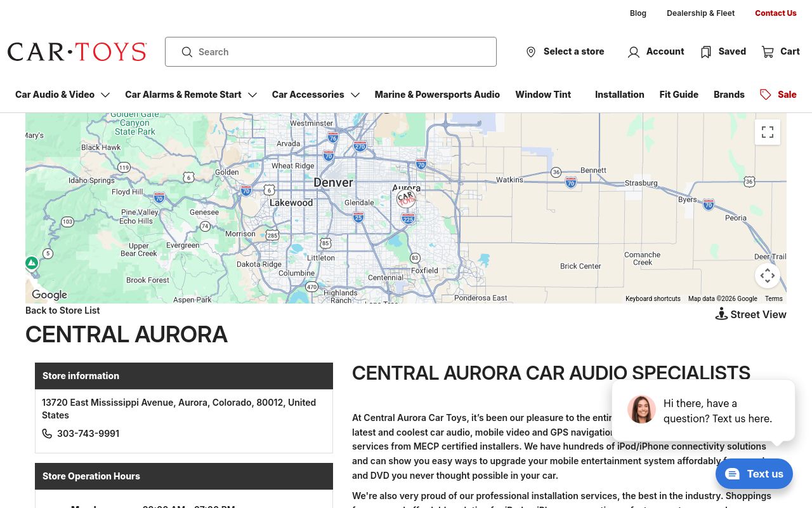Viewport: 812px width, 508px height.
Task: Click the Denver label on the map
Action: point(333,182)
